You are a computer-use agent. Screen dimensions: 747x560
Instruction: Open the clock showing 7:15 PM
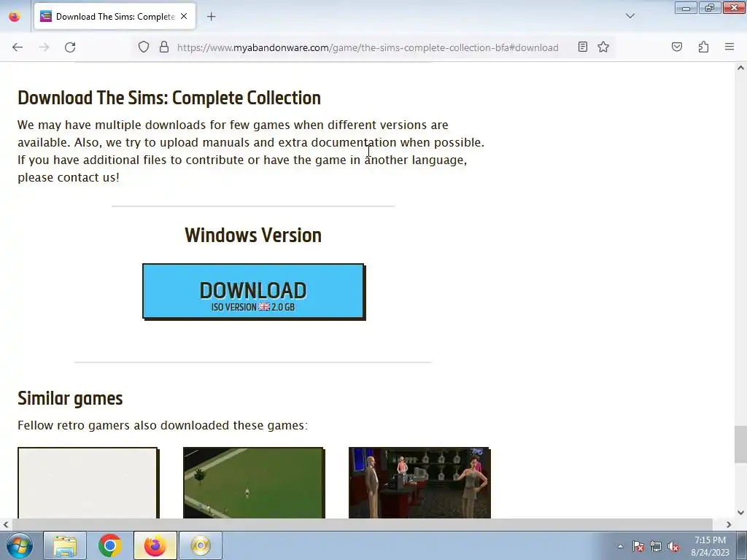point(710,546)
